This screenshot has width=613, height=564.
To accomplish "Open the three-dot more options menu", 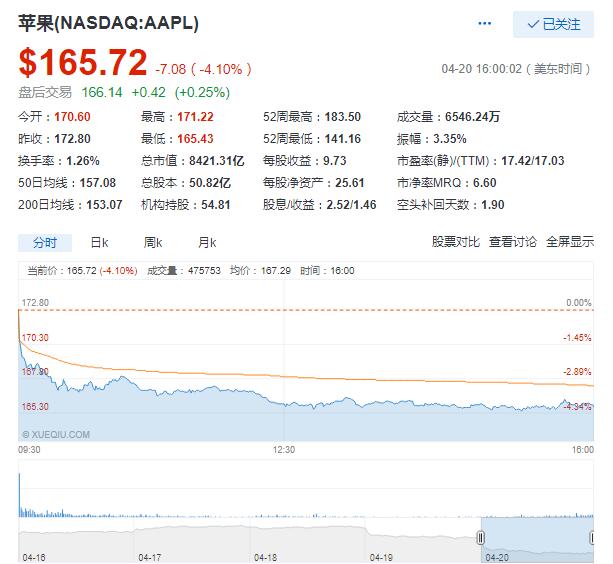I will 484,24.
